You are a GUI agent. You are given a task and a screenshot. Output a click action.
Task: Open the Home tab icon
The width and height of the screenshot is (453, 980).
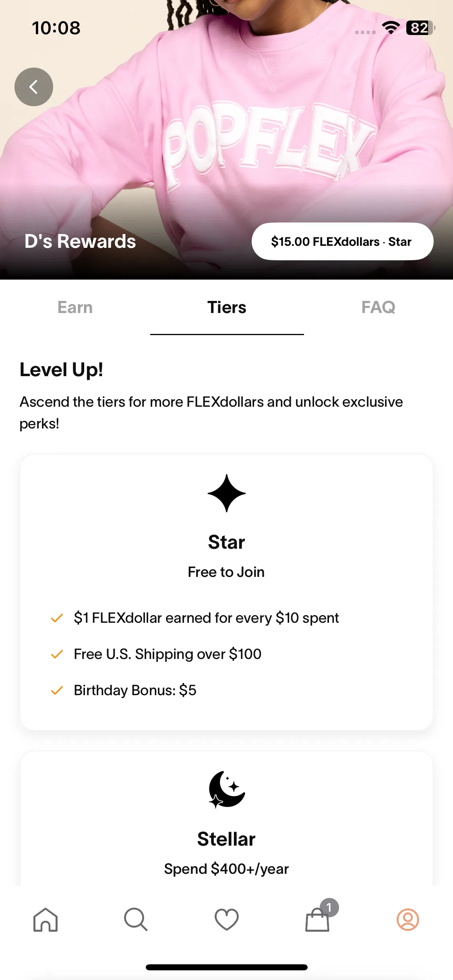pyautogui.click(x=46, y=920)
